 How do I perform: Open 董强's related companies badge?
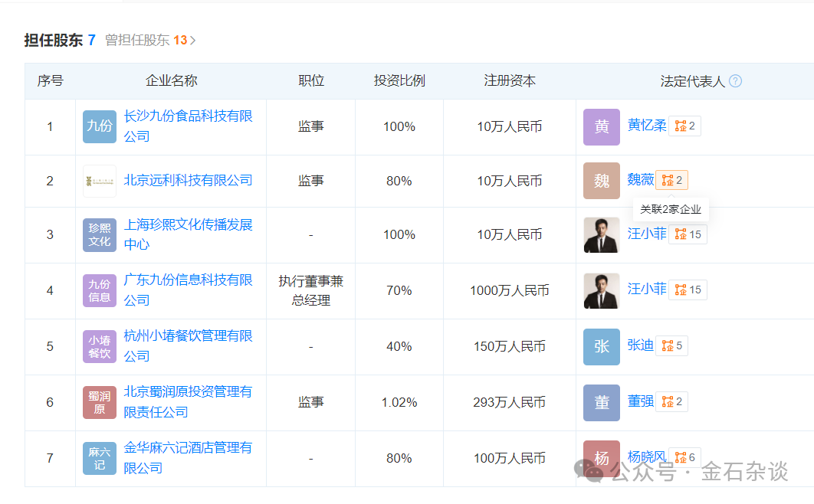[672, 401]
